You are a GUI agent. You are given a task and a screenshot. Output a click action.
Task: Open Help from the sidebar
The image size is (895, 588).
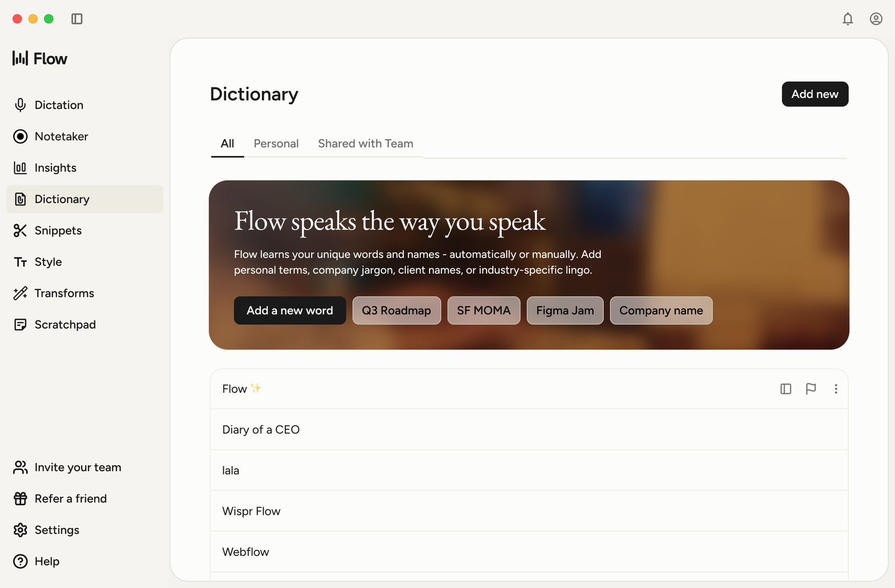(x=85, y=561)
